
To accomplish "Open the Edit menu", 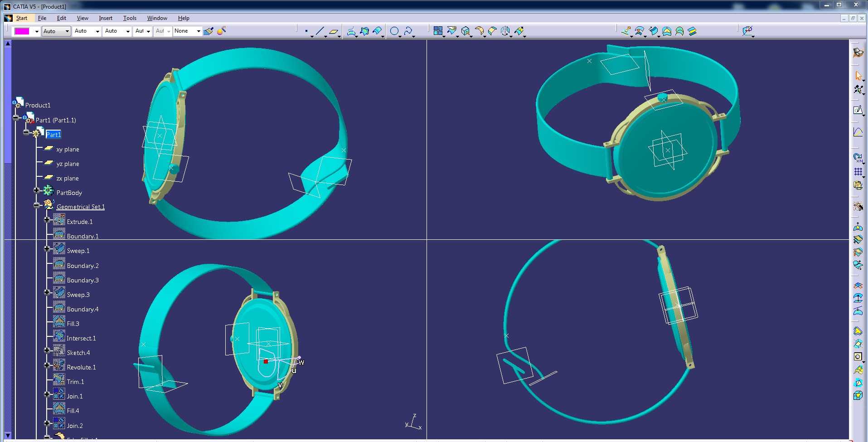I will point(62,18).
